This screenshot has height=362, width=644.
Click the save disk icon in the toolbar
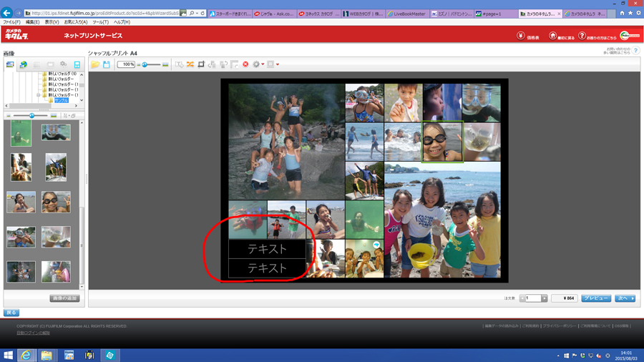coord(107,64)
